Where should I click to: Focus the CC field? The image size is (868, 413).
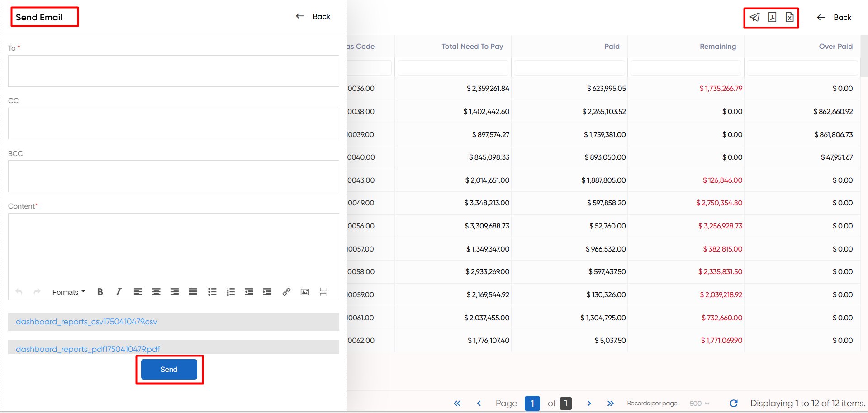[174, 123]
